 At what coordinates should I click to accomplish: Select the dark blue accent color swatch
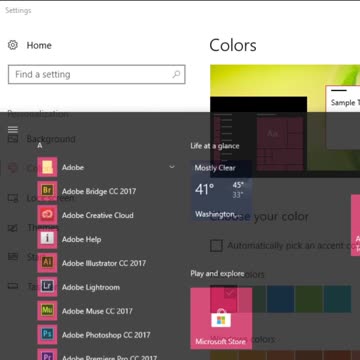pyautogui.click(x=280, y=299)
